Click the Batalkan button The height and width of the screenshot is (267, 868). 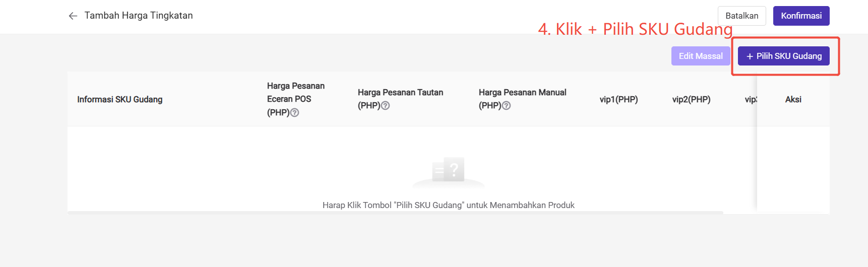(x=741, y=16)
